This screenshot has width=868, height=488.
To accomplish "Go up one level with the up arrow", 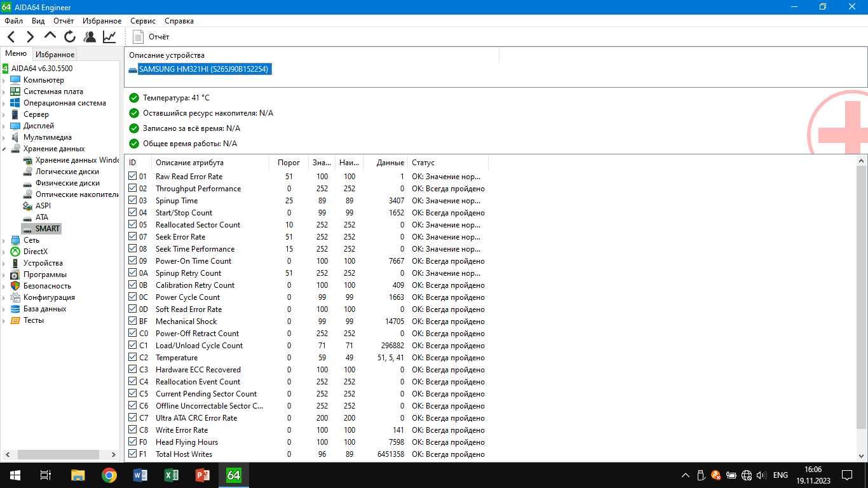I will click(50, 36).
